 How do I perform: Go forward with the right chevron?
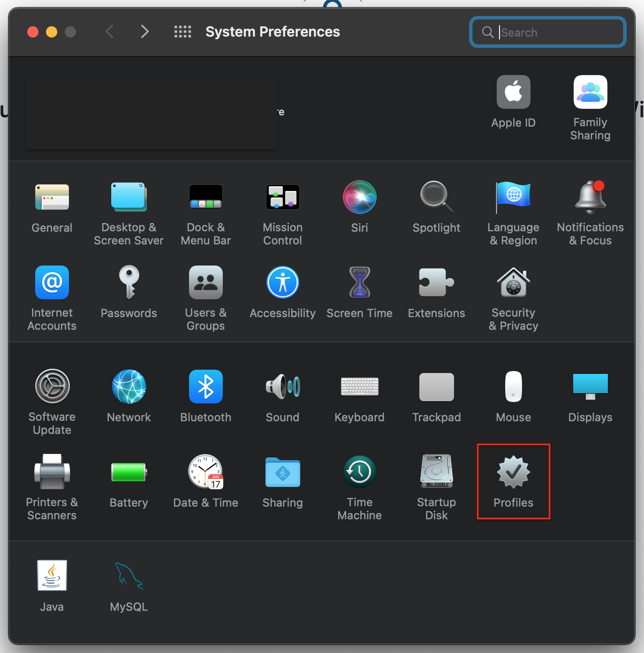point(144,32)
